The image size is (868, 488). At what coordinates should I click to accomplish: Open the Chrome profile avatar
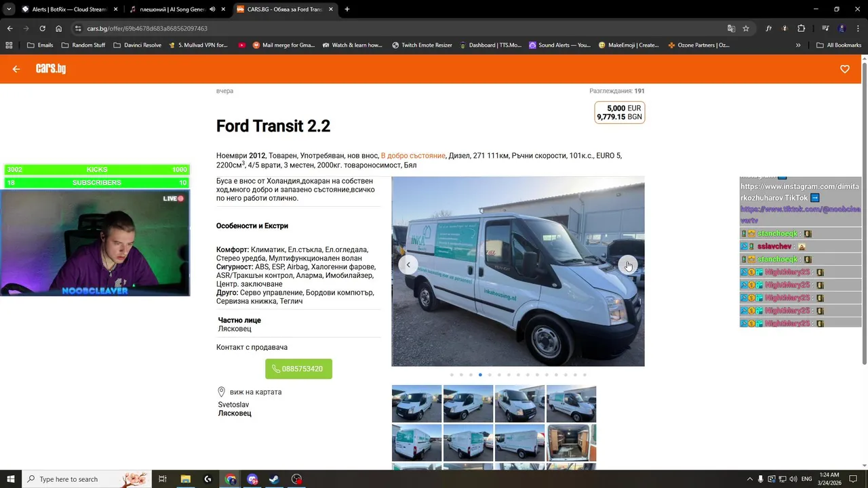842,28
